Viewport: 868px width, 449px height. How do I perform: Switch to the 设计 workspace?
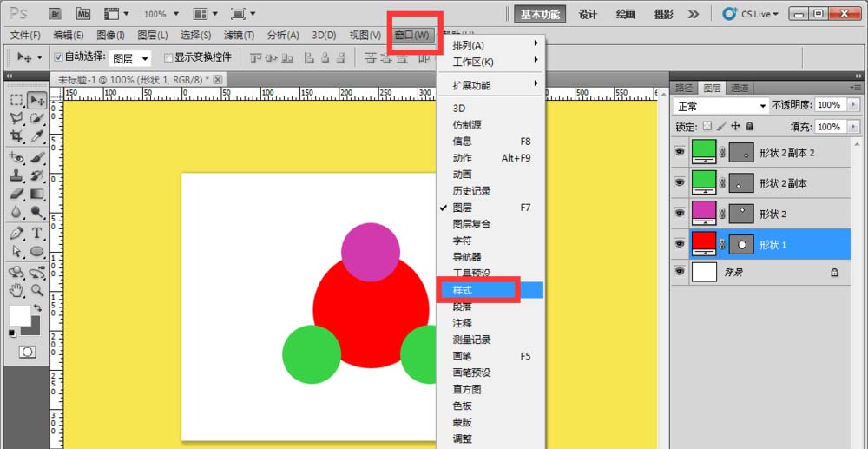[588, 14]
